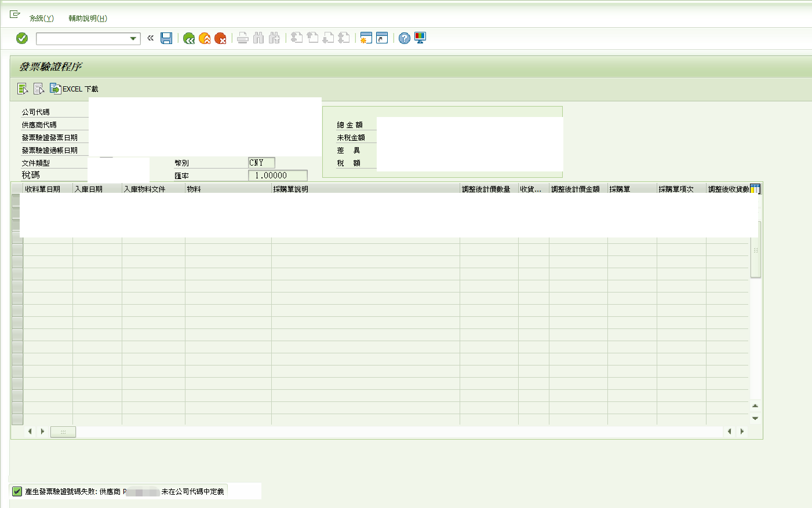Viewport: 812px width, 508px height.
Task: Open the command field dropdown arrow
Action: (133, 39)
